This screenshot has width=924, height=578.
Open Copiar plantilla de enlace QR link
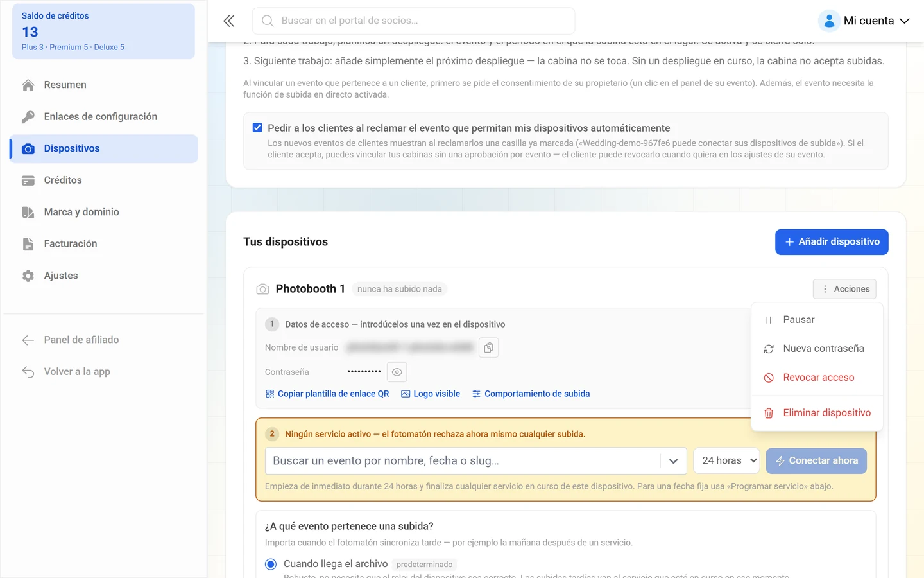click(x=327, y=394)
